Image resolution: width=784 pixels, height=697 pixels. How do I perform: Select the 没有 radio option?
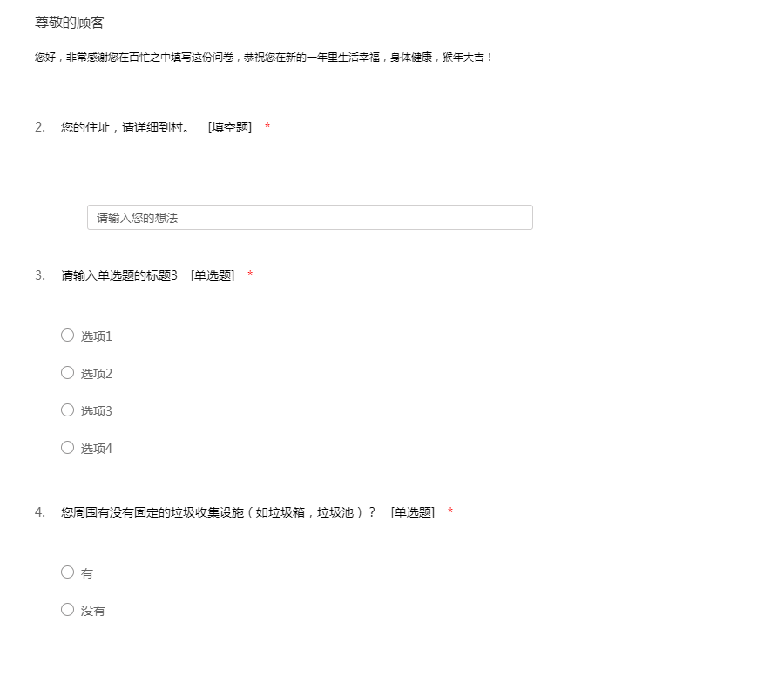click(67, 610)
